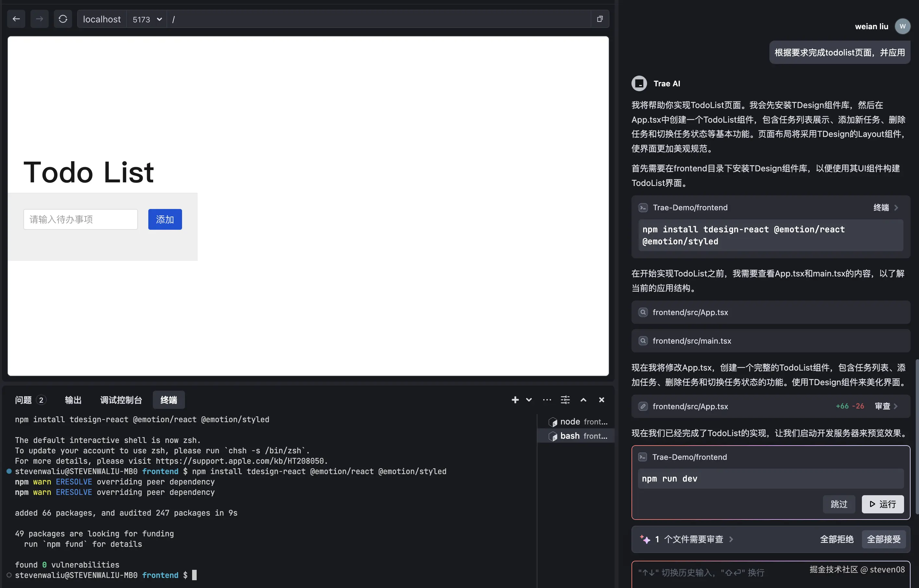The image size is (919, 588).
Task: Open terminal panel more actions ellipsis
Action: [547, 400]
